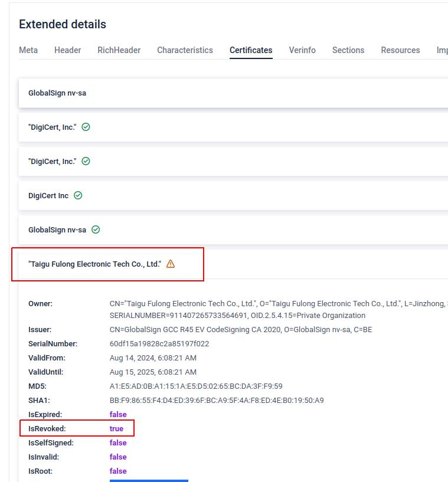Expand the first GlobalSign nv-sa certificate without checkmark
The image size is (448, 482).
[x=233, y=93]
